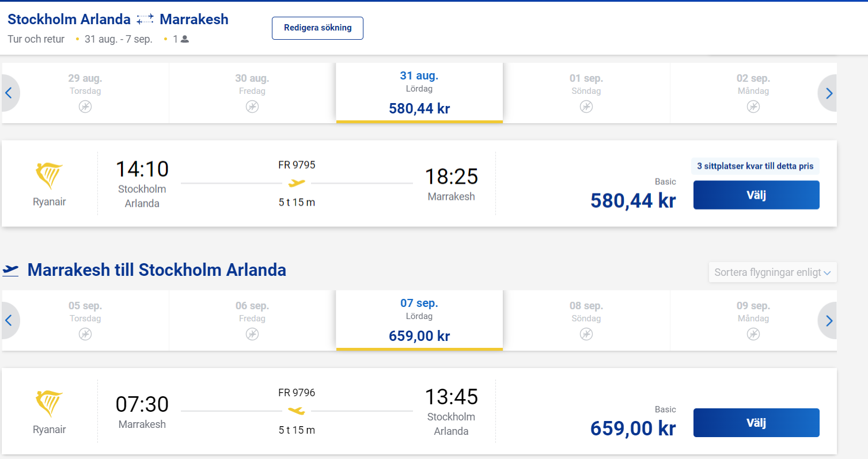Click the no-flight icon under 09 sep.

pos(753,334)
